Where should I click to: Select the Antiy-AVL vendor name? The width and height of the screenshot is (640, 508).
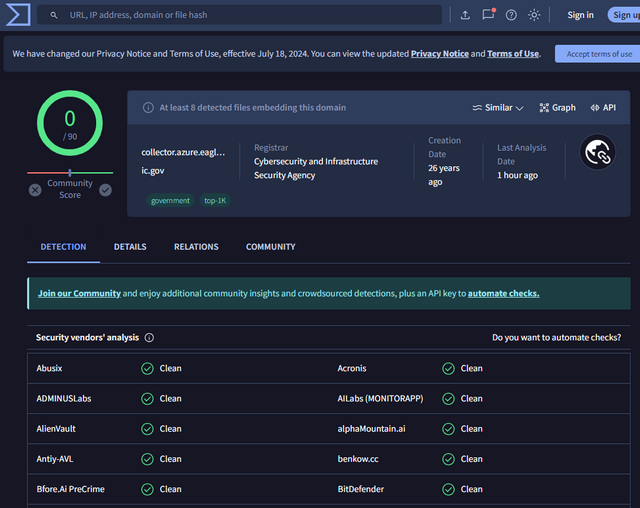click(55, 459)
